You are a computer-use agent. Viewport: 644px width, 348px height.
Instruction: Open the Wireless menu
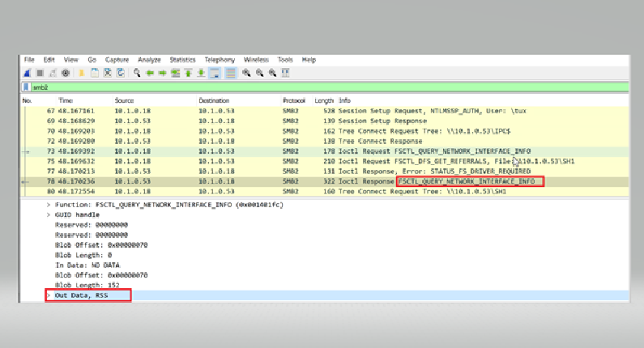256,60
